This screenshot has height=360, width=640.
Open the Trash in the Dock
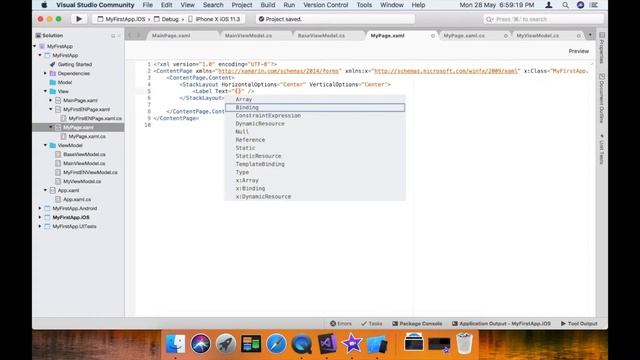[464, 344]
